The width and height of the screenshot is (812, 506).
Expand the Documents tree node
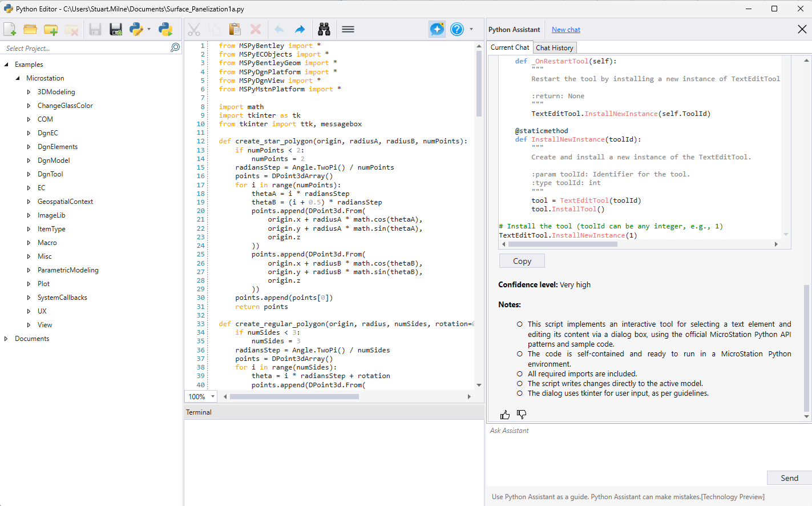(6, 339)
